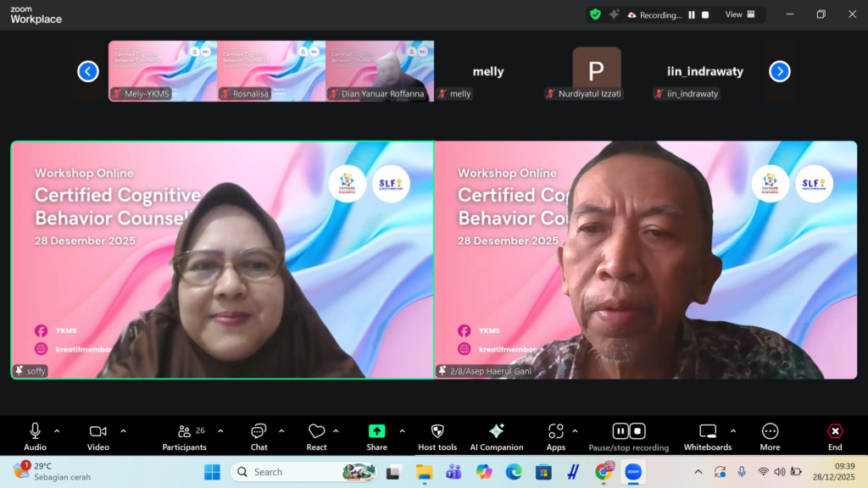Open the Chat panel
The width and height of the screenshot is (868, 488).
click(259, 436)
